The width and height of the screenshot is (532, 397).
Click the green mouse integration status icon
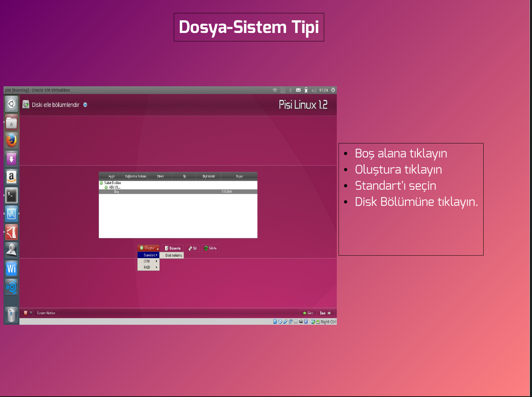[313, 322]
